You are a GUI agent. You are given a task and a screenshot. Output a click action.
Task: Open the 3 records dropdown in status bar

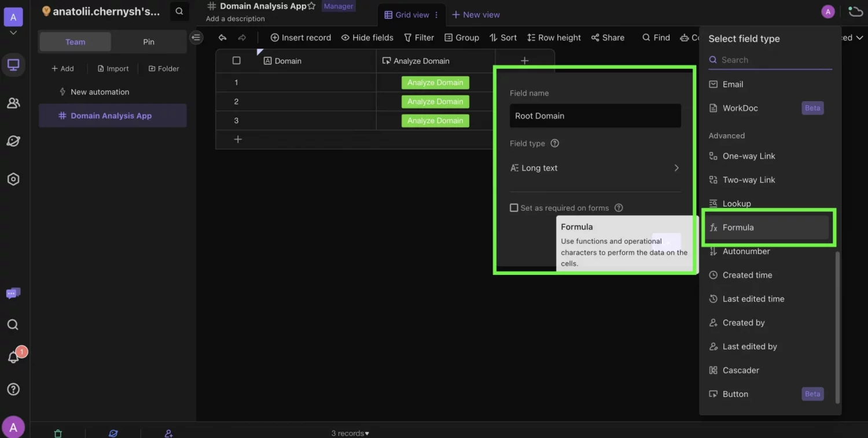(350, 433)
